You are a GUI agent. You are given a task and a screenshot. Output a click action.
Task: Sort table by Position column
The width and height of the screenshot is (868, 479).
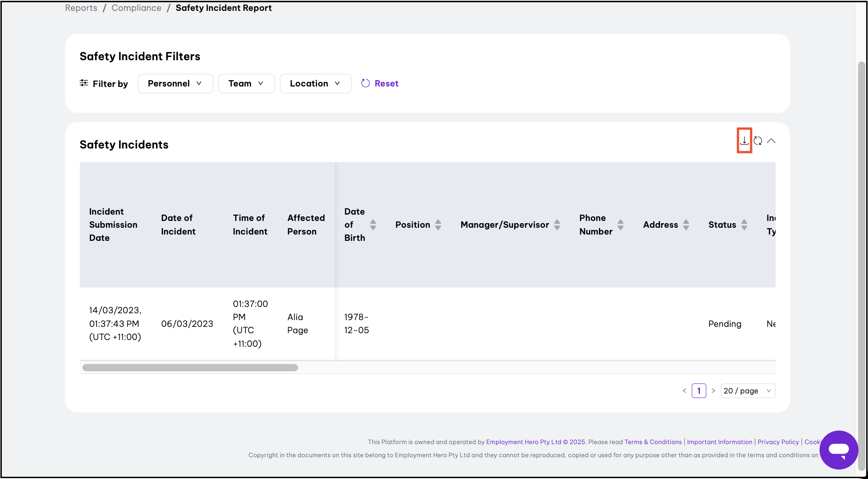tap(438, 225)
